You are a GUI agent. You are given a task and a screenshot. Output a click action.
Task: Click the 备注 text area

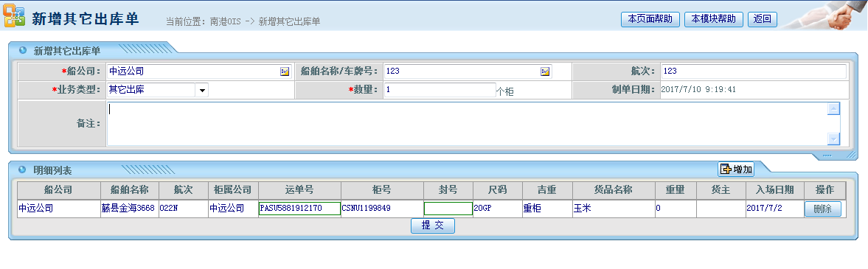(x=467, y=123)
